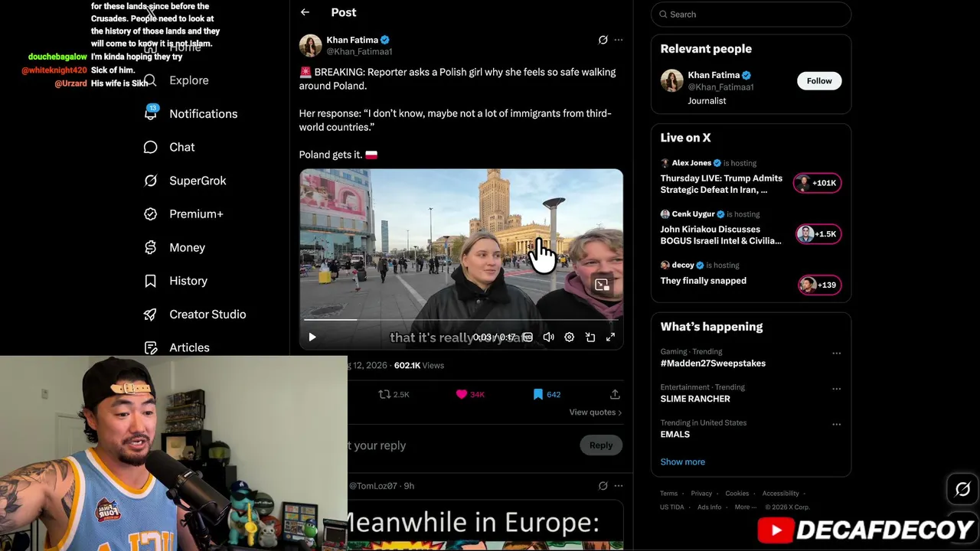The image size is (980, 551).
Task: Open Premium+ in the sidebar
Action: click(196, 214)
